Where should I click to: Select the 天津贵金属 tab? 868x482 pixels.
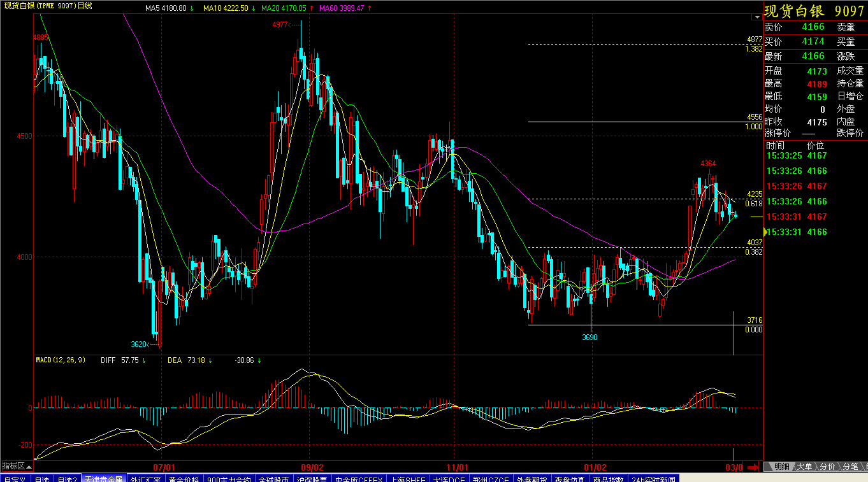[103, 478]
